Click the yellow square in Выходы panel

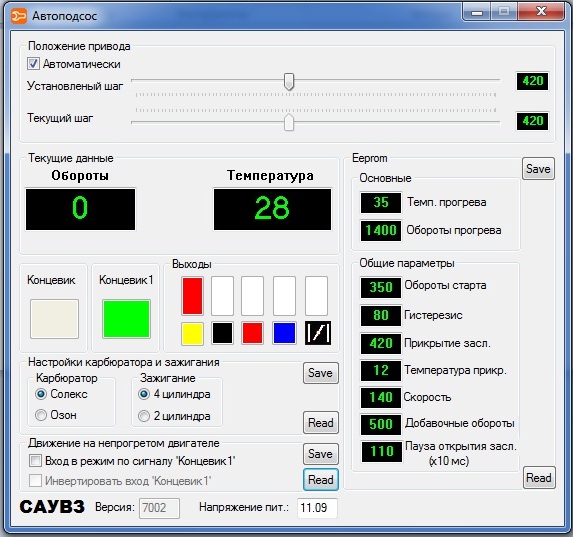pos(192,333)
